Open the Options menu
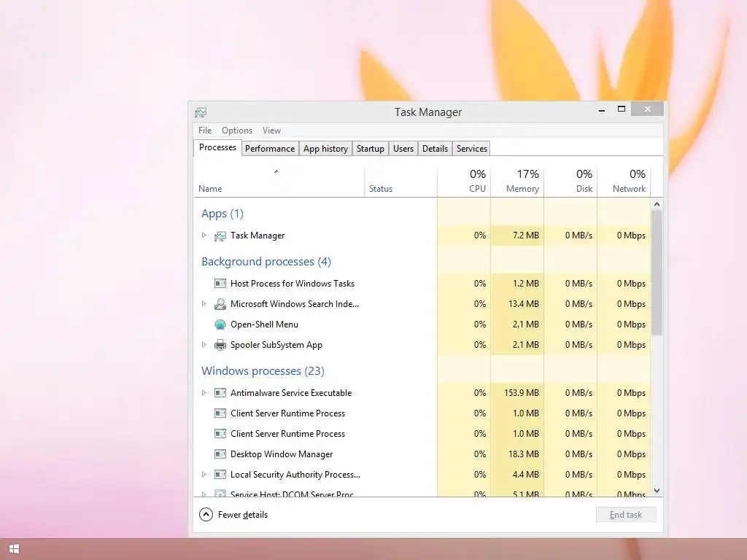Screen dimensions: 747x560 [x=237, y=131]
